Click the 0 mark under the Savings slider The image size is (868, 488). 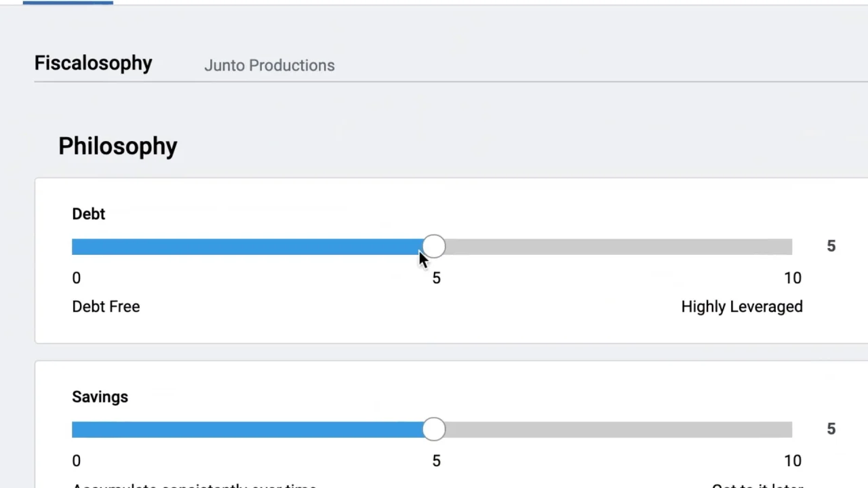coord(76,461)
